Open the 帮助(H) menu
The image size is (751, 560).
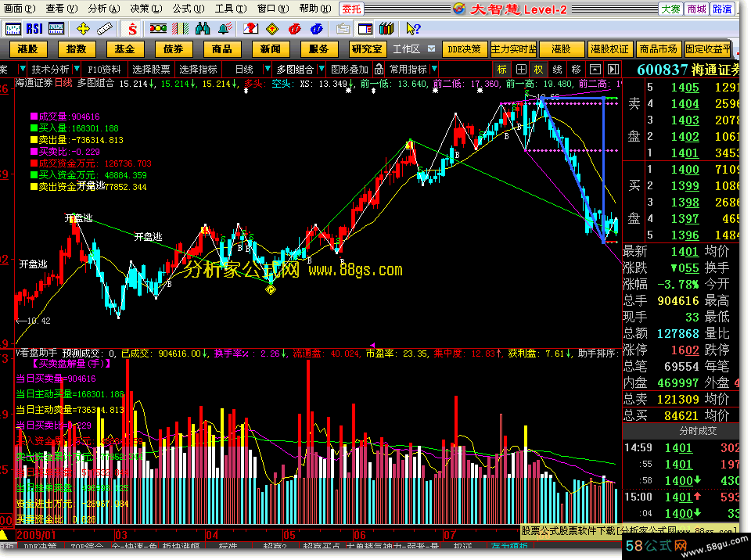(314, 9)
